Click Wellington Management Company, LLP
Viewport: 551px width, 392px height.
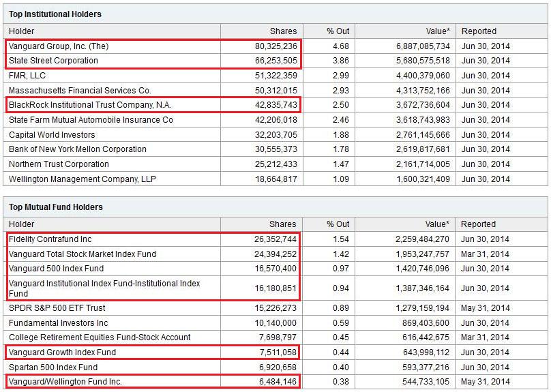[83, 179]
